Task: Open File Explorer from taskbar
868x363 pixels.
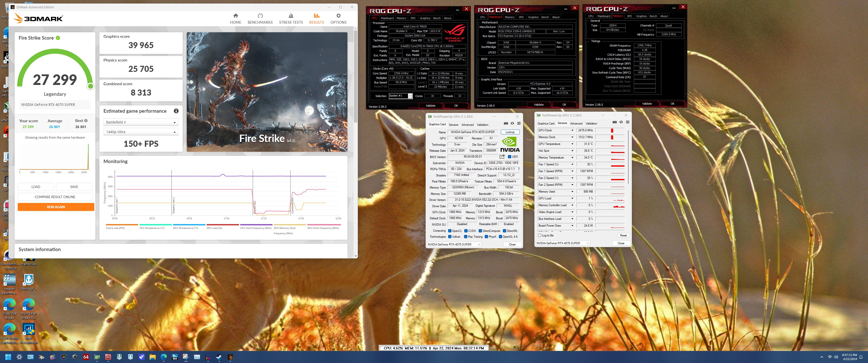Action: pos(152,357)
